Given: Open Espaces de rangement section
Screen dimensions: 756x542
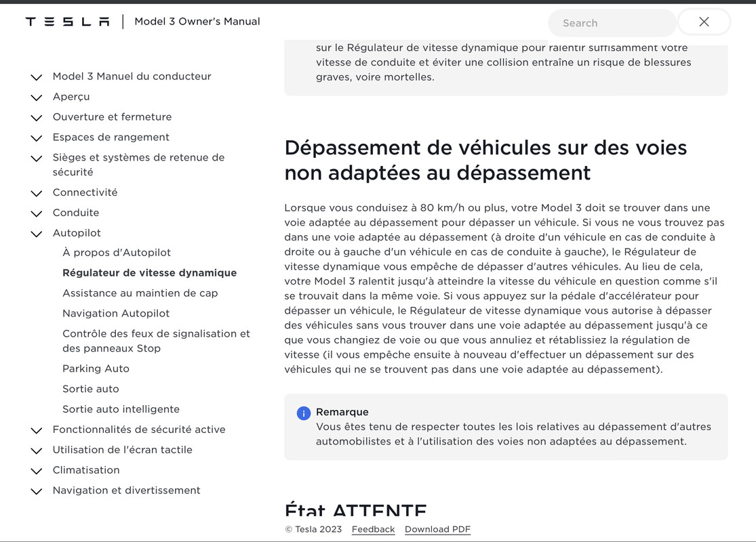Looking at the screenshot, I should [x=111, y=138].
